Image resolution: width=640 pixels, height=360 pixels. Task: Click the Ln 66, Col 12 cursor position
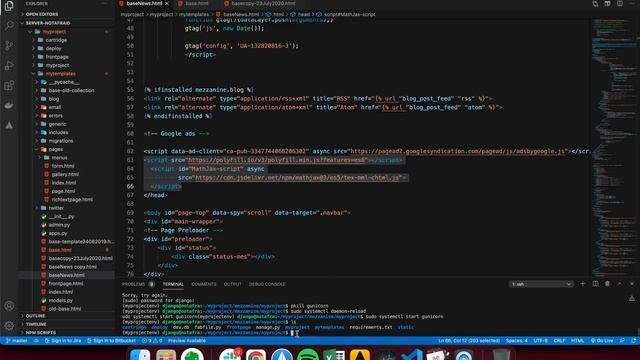(469, 340)
